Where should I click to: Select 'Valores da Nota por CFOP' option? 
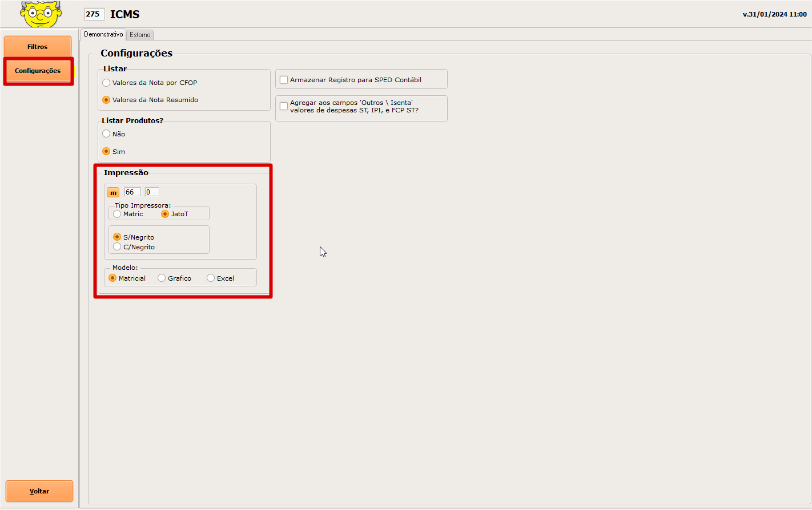(x=106, y=83)
